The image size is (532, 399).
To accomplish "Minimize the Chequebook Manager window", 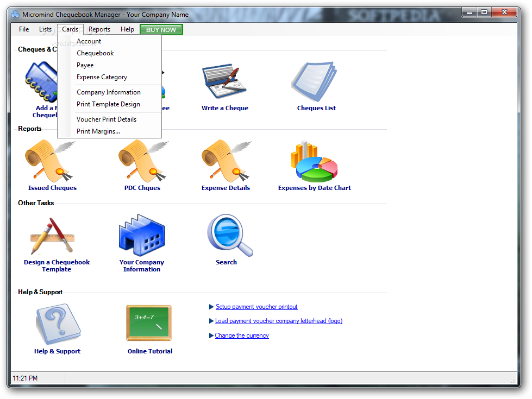I will pyautogui.click(x=470, y=13).
